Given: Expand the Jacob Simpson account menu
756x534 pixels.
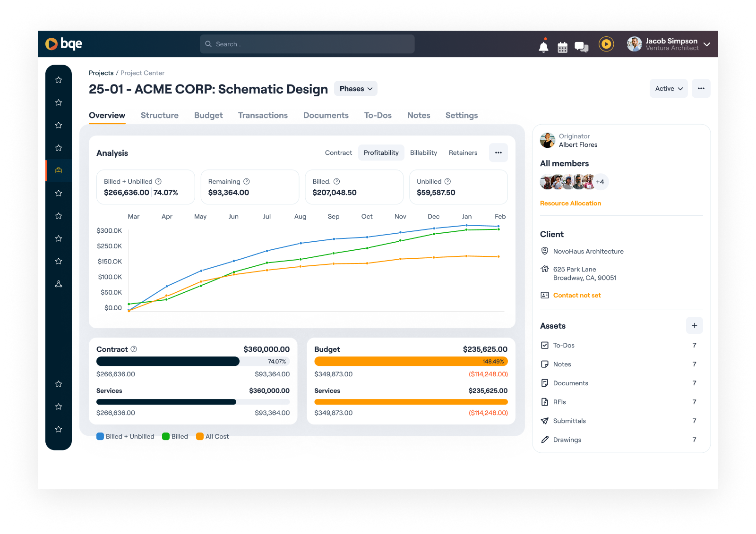Looking at the screenshot, I should pos(707,44).
